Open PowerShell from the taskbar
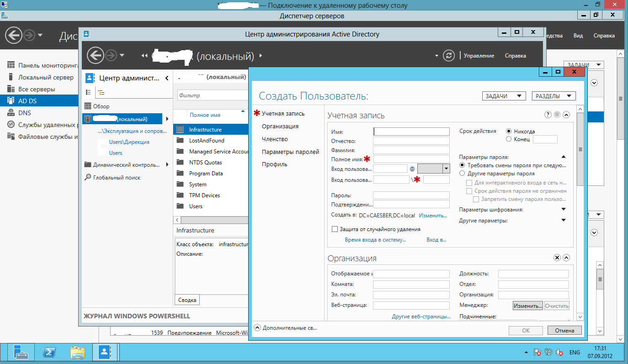This screenshot has height=364, width=628. [49, 352]
